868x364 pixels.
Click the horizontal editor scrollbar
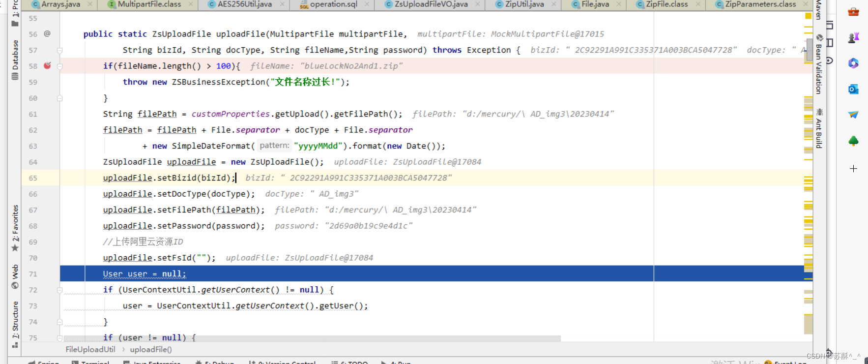pos(313,338)
